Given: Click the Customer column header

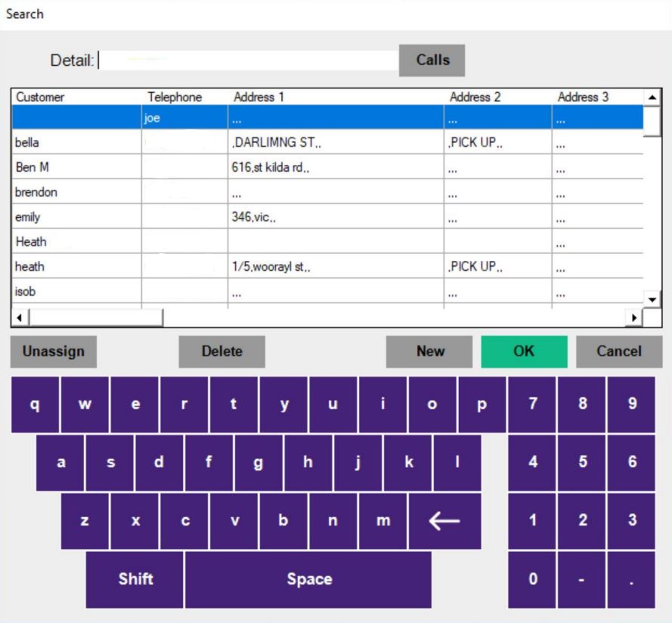Looking at the screenshot, I should (40, 97).
